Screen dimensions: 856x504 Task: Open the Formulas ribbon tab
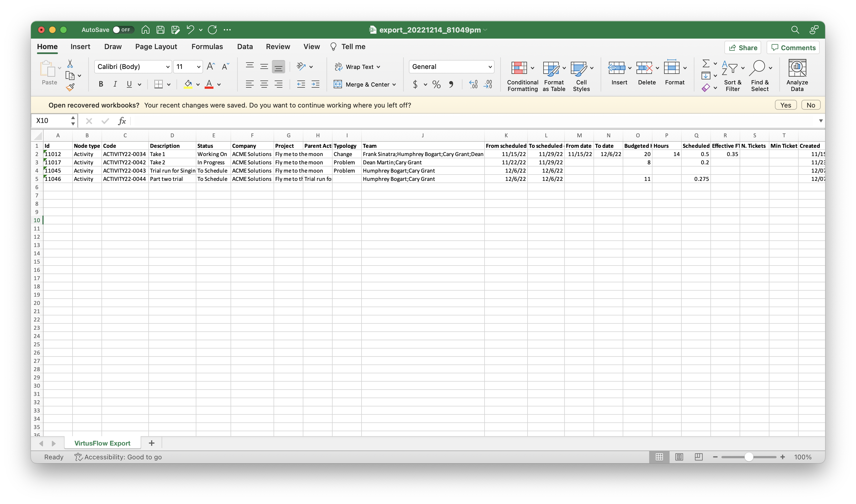point(207,47)
